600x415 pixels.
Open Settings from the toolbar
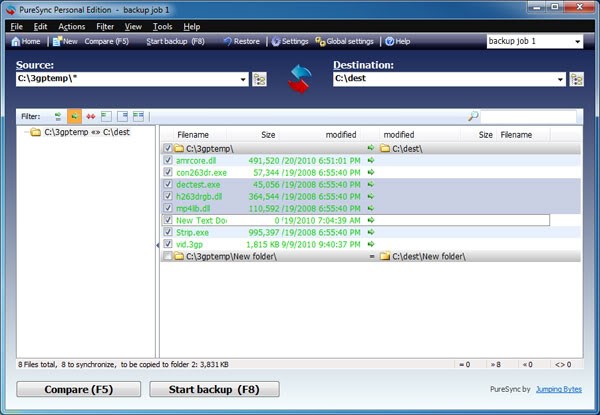pyautogui.click(x=290, y=41)
